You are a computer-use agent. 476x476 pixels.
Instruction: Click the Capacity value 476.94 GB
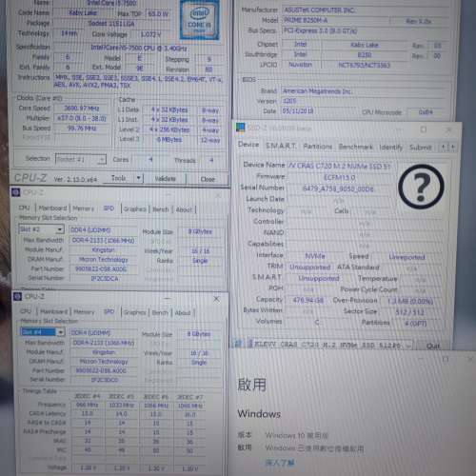307,300
